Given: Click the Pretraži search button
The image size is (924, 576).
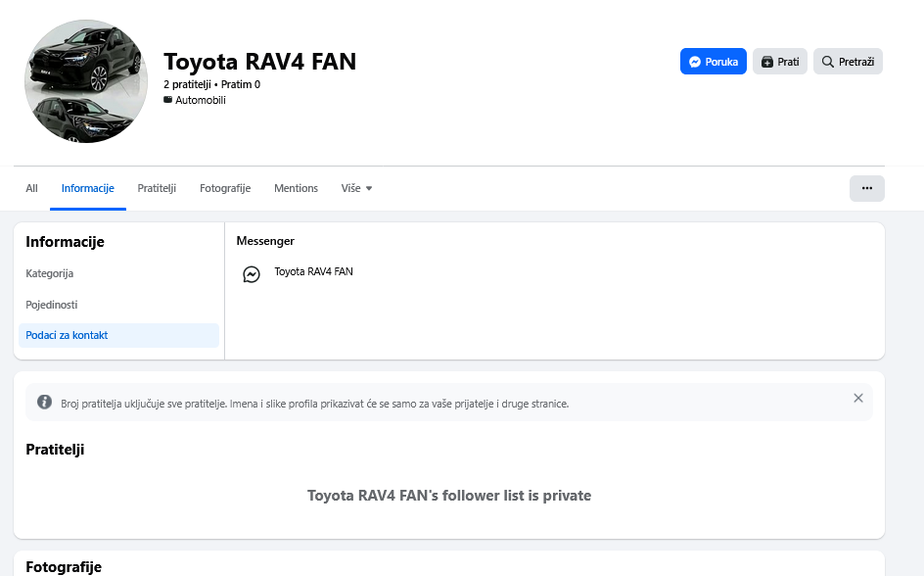Looking at the screenshot, I should (848, 62).
